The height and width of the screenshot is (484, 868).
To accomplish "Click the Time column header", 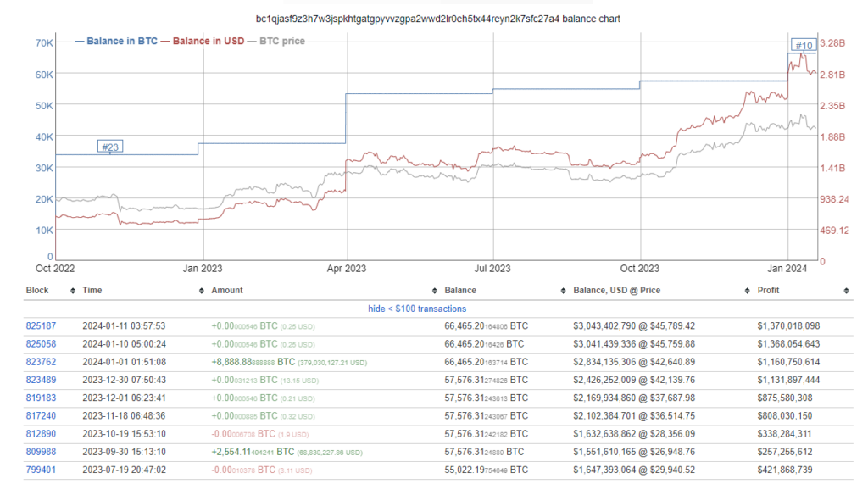I will [x=92, y=290].
